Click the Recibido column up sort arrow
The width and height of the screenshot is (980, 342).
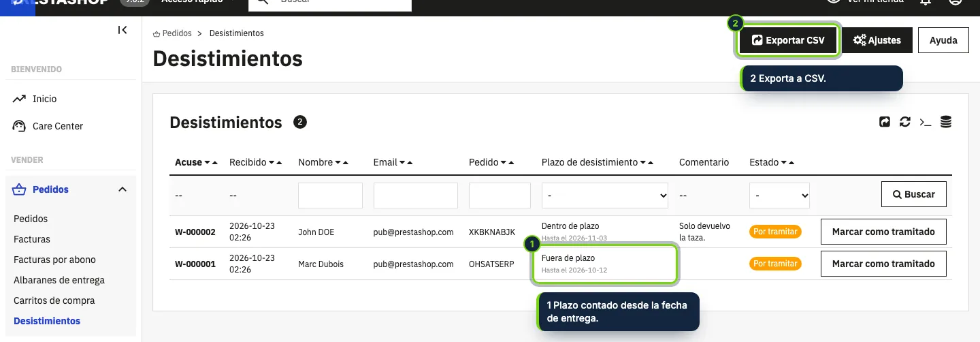[x=280, y=163]
